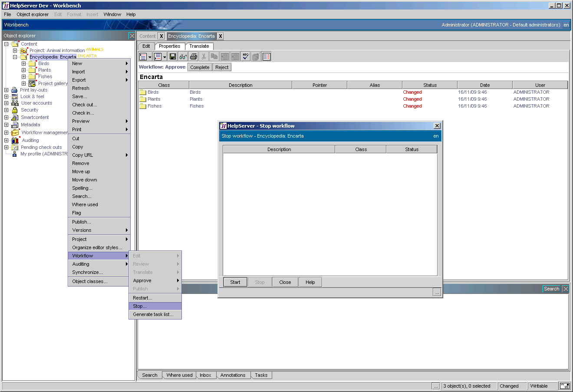Choose Stop... from the Workflow submenu

(139, 306)
